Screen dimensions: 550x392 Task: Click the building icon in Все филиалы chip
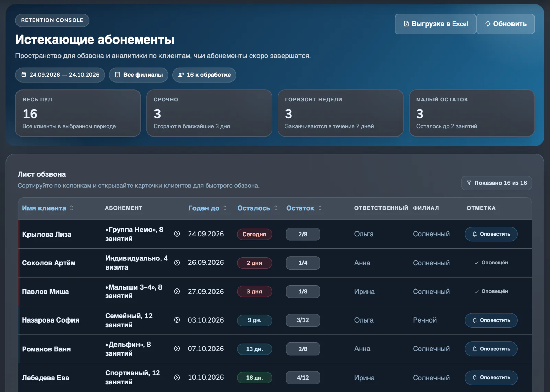tap(118, 75)
